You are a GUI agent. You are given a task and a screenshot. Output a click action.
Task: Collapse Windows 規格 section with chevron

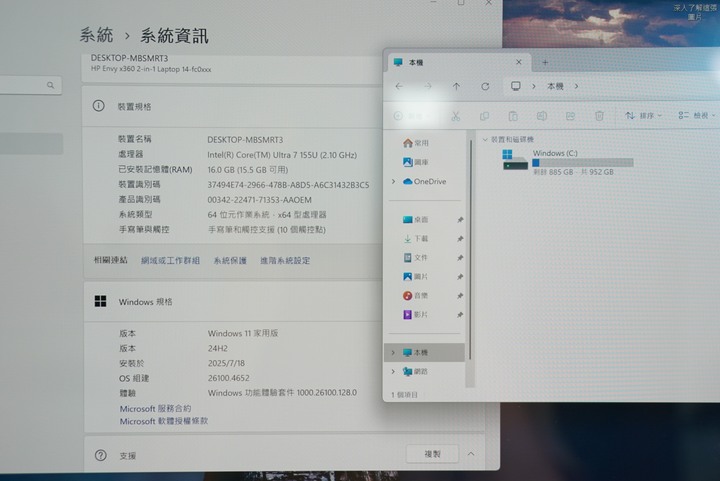pos(471,453)
